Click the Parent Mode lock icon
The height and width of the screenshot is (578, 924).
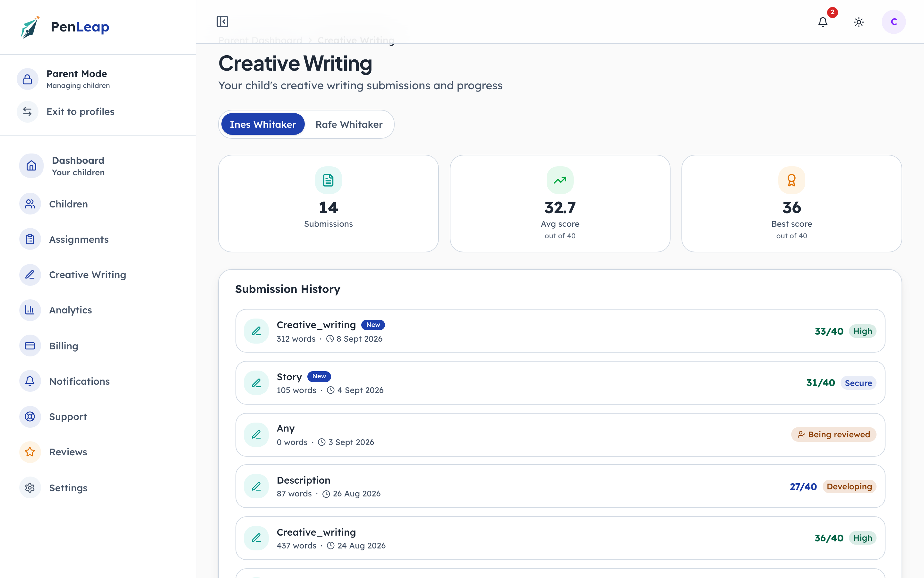[x=28, y=79]
